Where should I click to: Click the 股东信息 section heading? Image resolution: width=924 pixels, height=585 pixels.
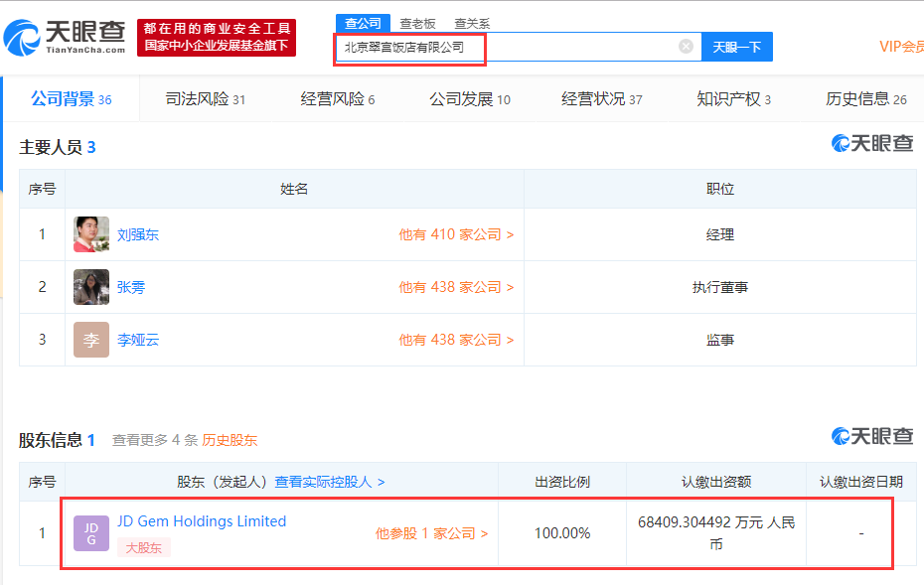click(57, 440)
